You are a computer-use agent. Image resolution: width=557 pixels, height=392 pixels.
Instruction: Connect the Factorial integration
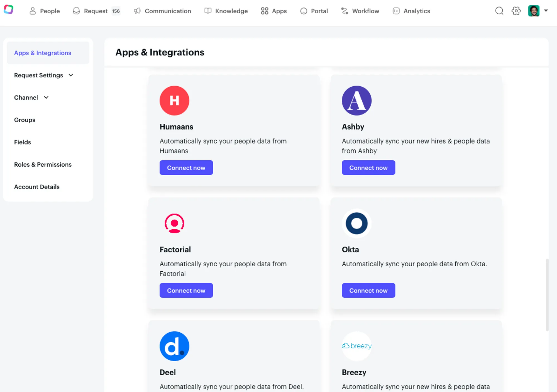point(186,290)
